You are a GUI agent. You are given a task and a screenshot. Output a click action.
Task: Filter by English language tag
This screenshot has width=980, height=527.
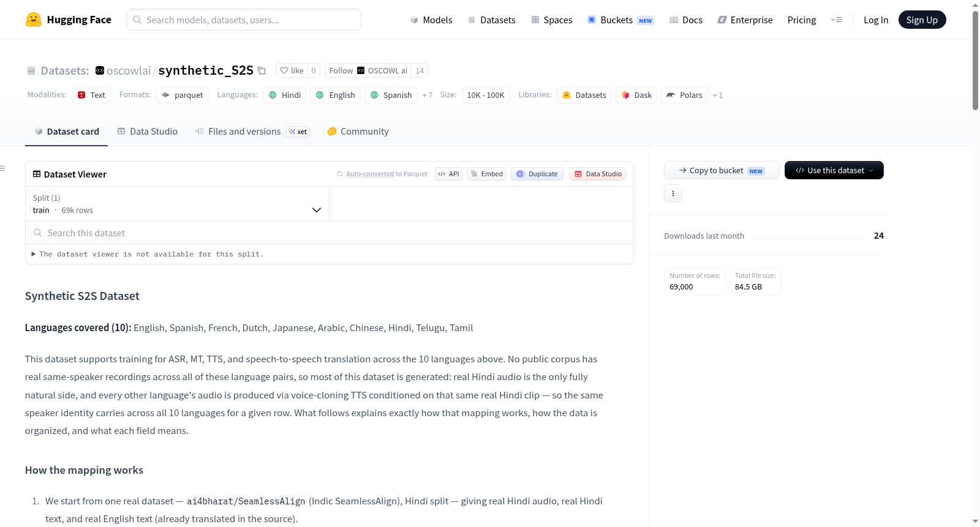[336, 95]
